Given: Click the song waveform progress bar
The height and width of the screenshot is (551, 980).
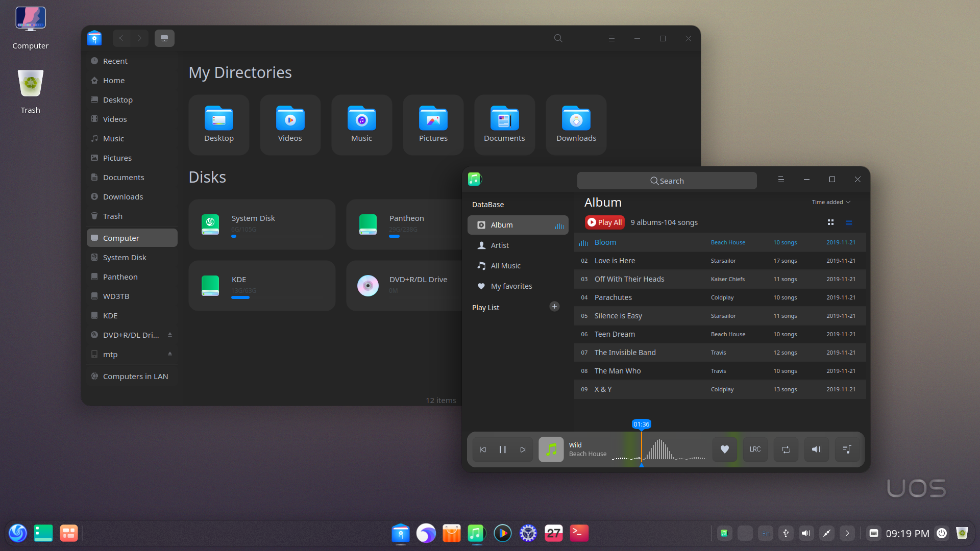Looking at the screenshot, I should [664, 450].
